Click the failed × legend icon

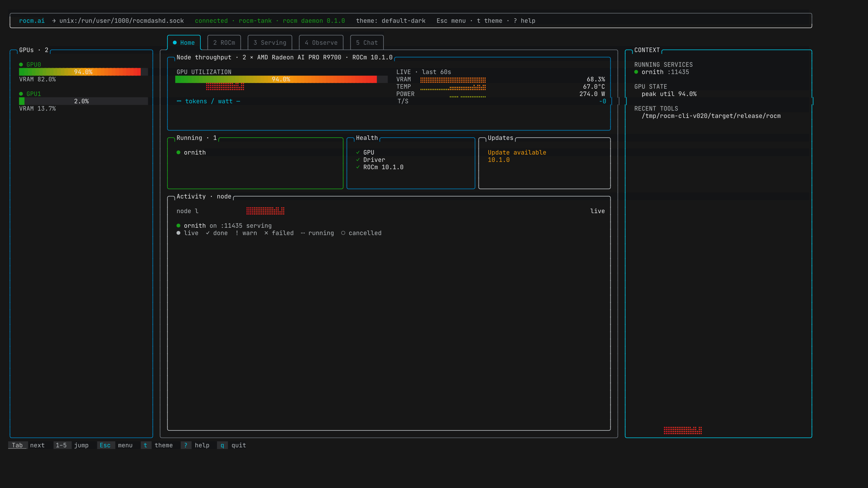pyautogui.click(x=266, y=233)
